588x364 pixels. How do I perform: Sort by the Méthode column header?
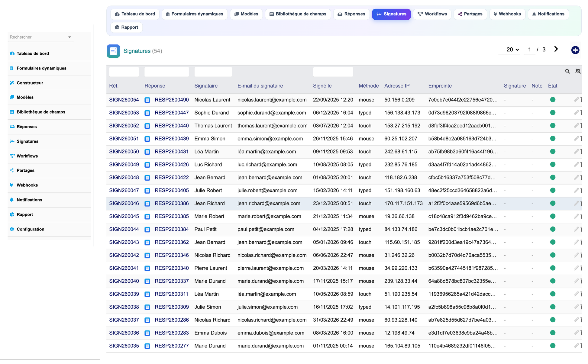pyautogui.click(x=369, y=86)
